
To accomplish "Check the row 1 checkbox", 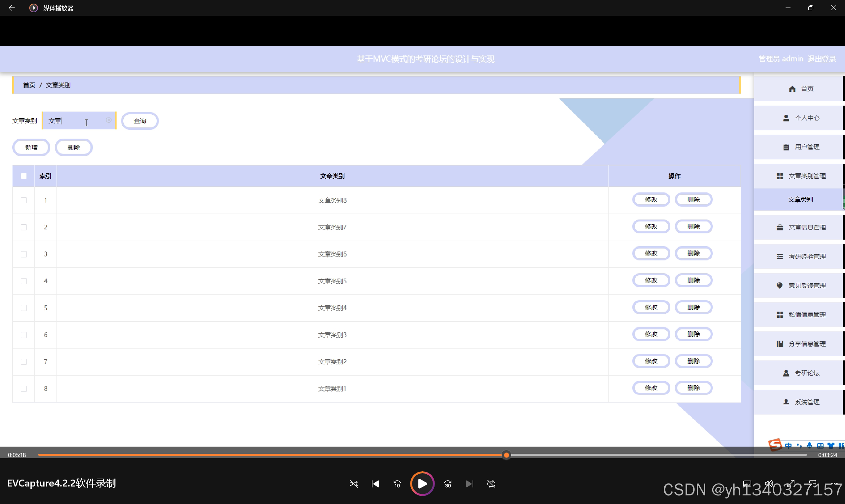I will (24, 200).
